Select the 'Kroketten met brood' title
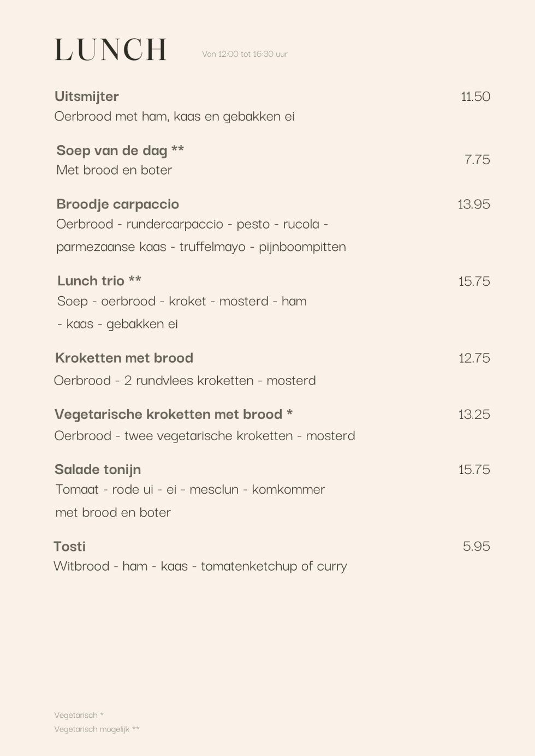 point(124,358)
